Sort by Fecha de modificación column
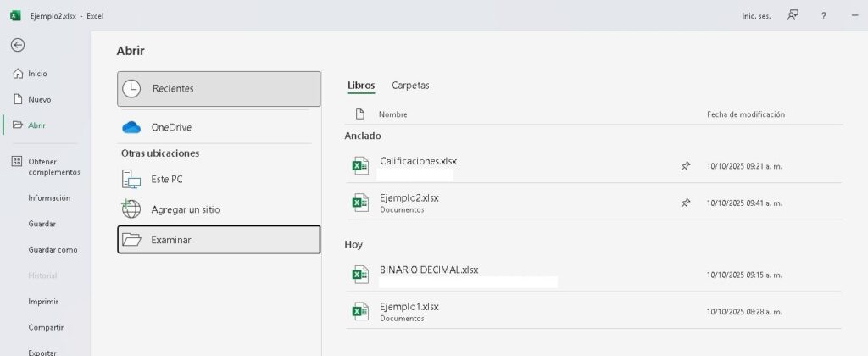The height and width of the screenshot is (356, 868). click(x=746, y=114)
